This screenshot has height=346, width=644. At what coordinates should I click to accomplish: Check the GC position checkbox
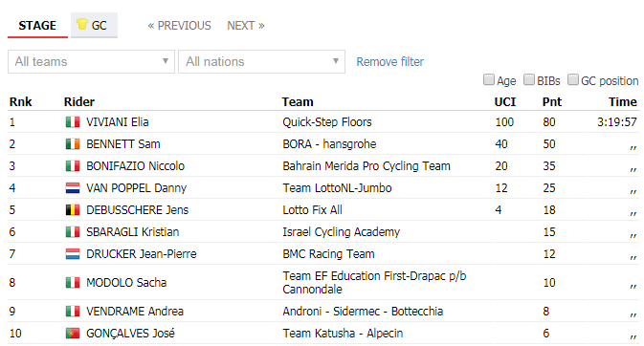coord(573,79)
